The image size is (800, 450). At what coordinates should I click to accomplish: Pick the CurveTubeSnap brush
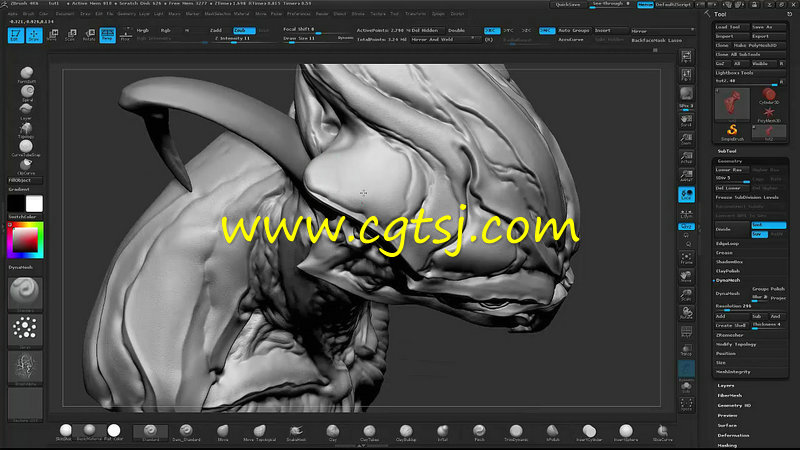[x=26, y=148]
